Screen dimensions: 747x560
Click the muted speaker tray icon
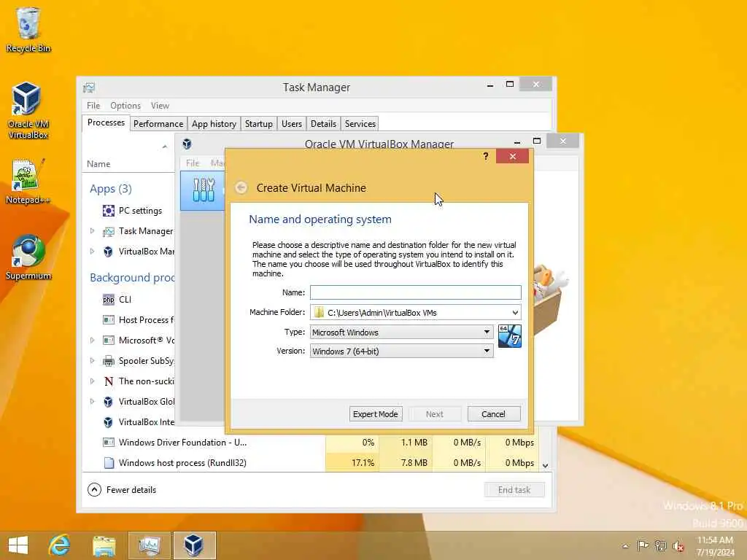[x=678, y=546]
